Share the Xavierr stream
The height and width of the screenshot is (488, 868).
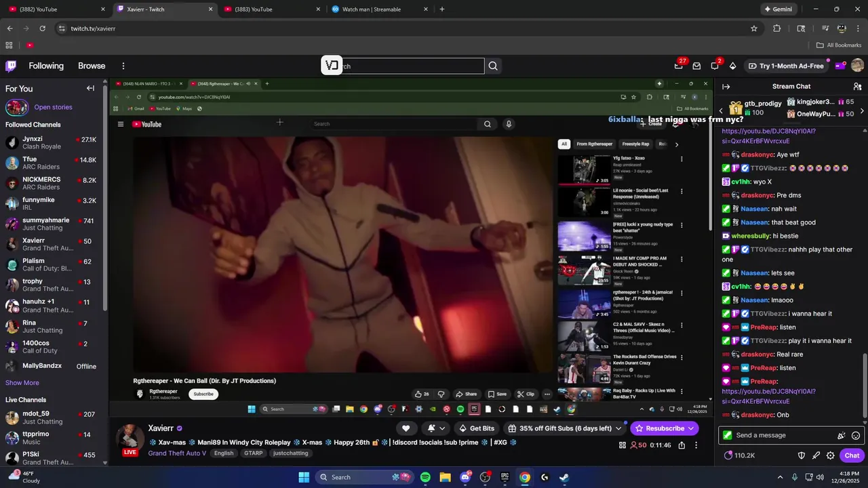click(x=682, y=445)
